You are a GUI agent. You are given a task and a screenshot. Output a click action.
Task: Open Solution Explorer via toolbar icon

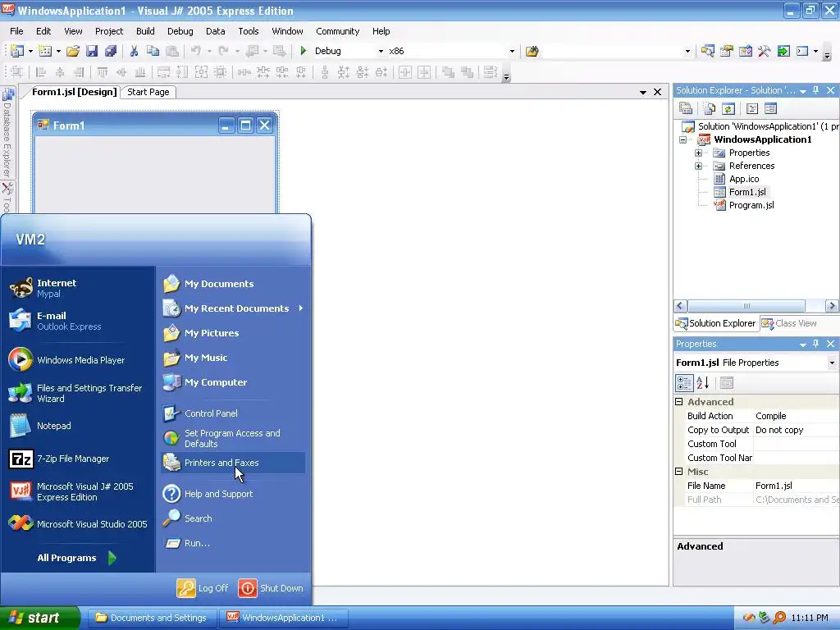707,51
